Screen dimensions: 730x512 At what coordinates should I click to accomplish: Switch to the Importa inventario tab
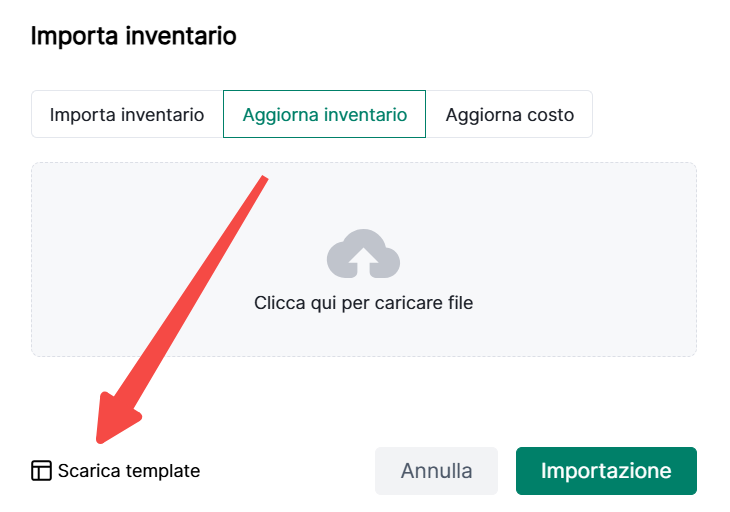(127, 115)
